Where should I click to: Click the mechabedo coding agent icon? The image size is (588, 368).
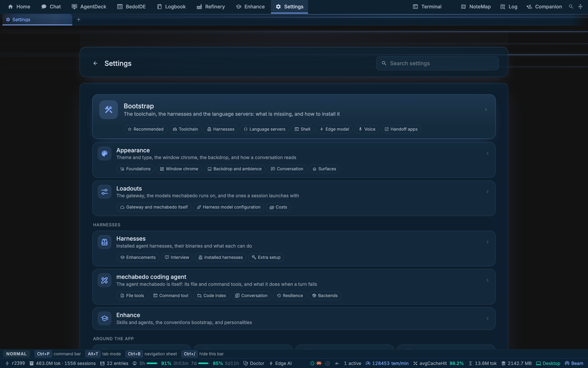click(105, 280)
